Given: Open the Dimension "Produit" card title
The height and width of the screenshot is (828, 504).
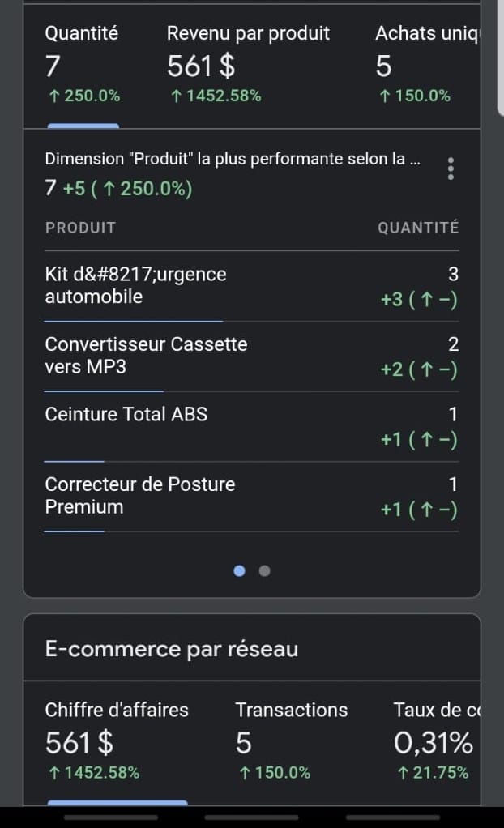Looking at the screenshot, I should click(x=233, y=159).
